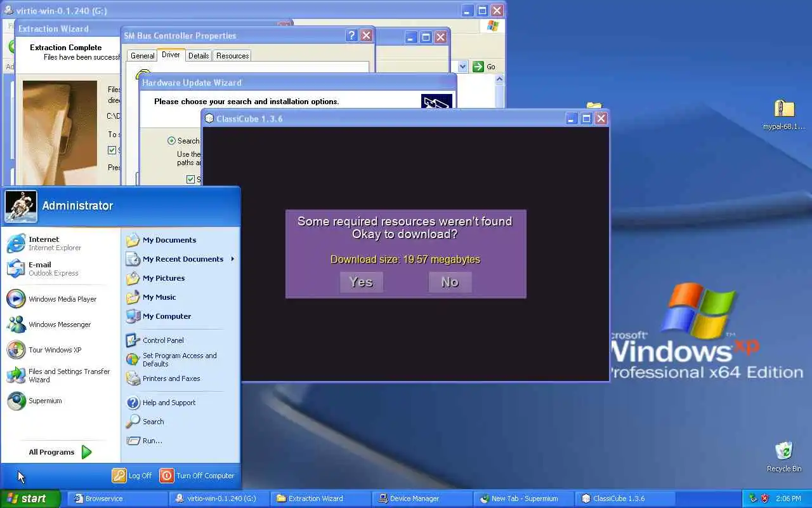Viewport: 812px width, 508px height.
Task: Open the Run... dialog
Action: click(180, 441)
